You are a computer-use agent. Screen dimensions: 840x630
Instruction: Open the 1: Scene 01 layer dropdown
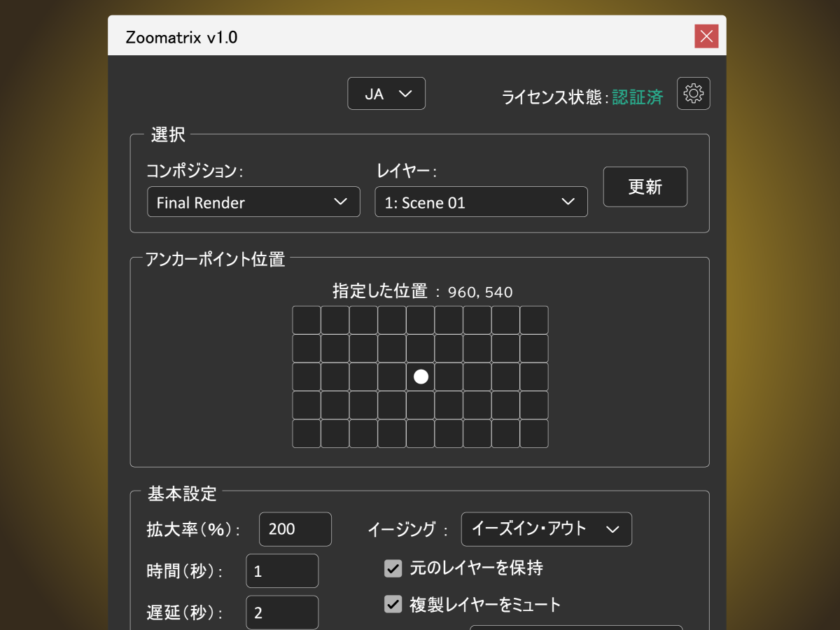click(481, 202)
